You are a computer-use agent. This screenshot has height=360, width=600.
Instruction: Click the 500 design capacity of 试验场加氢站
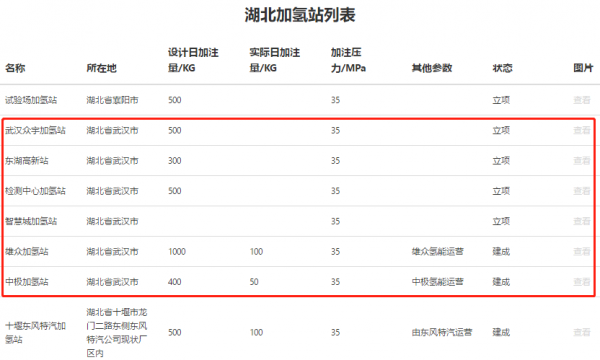(x=174, y=100)
